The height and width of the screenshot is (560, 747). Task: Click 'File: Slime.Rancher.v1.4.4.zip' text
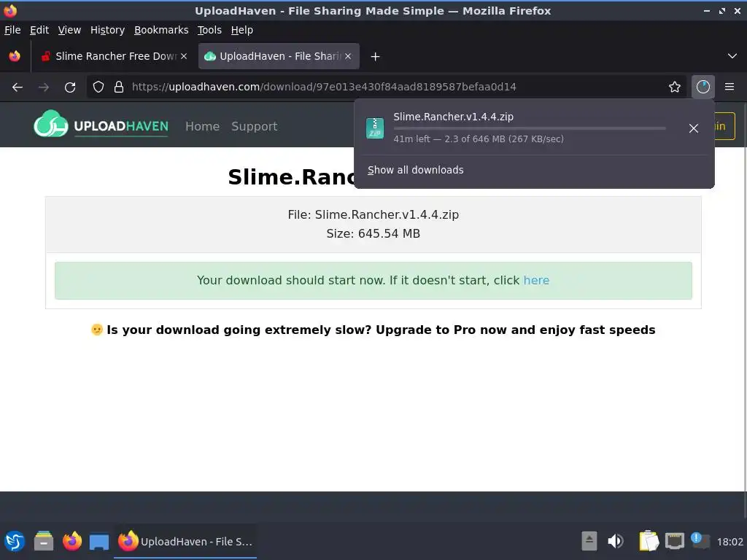(x=373, y=215)
